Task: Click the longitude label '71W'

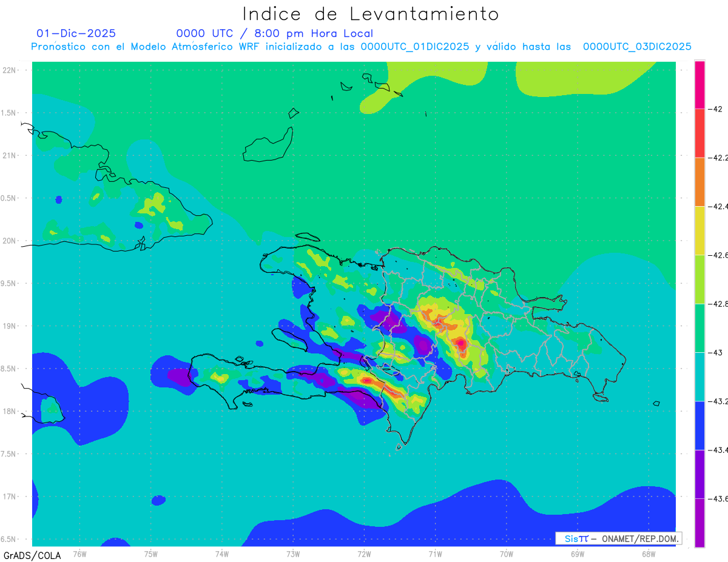Action: click(x=435, y=554)
